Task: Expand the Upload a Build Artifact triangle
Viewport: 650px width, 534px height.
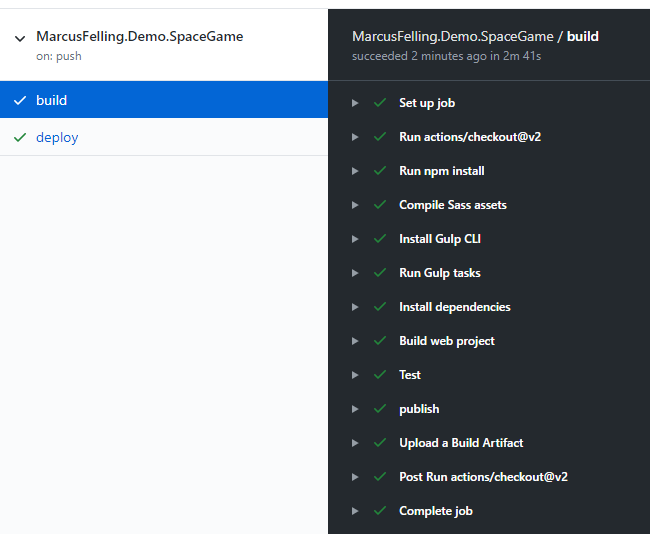Action: coord(355,443)
